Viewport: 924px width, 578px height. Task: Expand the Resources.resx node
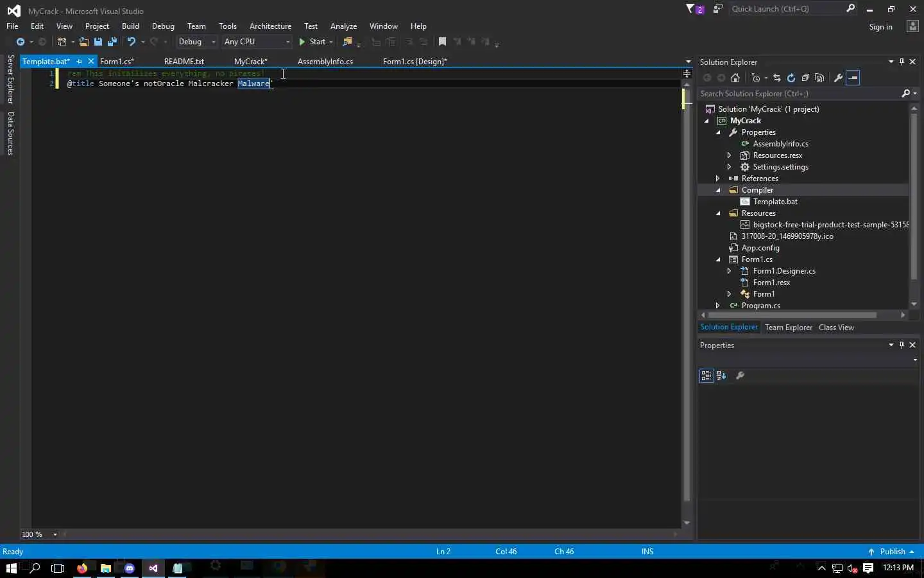click(730, 155)
